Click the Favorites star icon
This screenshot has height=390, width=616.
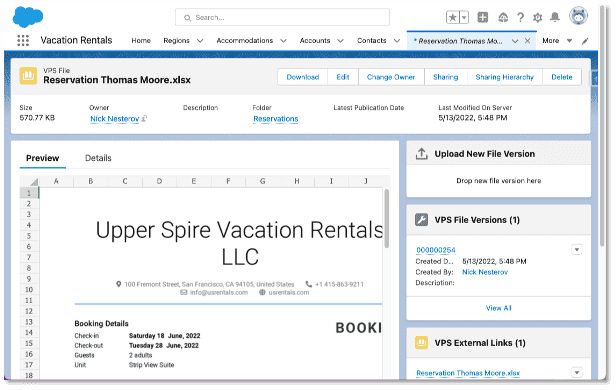point(453,17)
